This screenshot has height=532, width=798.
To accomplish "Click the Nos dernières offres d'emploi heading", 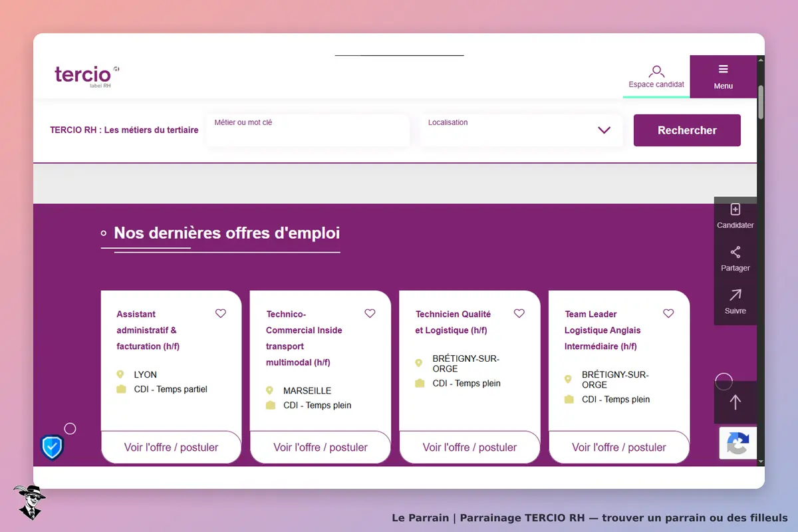I will point(227,233).
